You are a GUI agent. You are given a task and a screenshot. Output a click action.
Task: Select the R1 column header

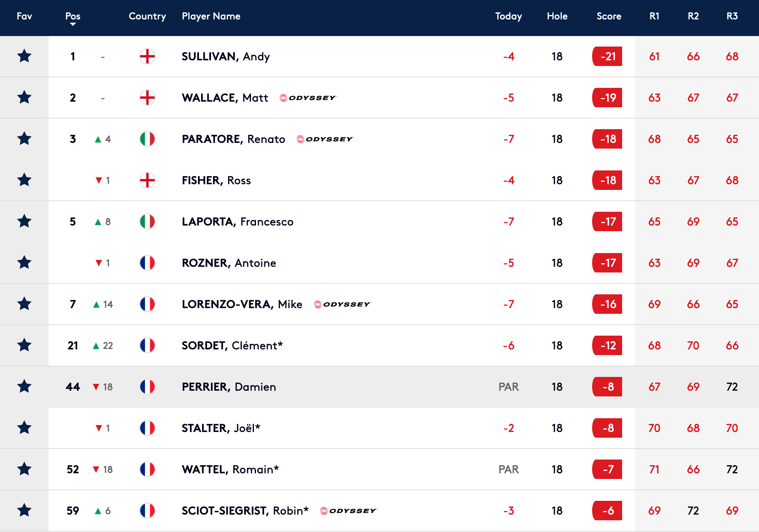click(655, 16)
